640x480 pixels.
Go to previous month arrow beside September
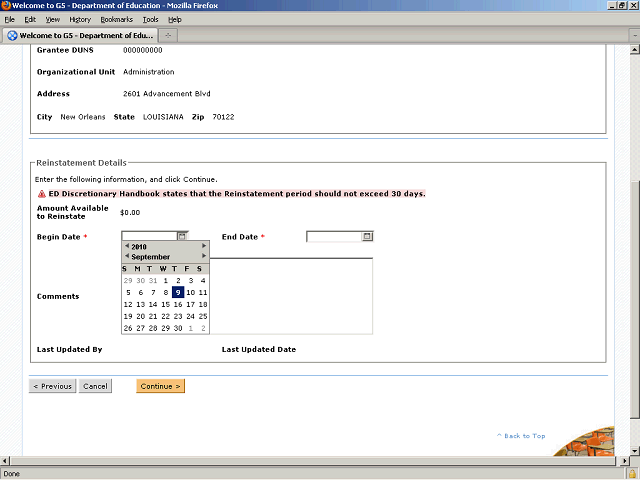click(x=127, y=256)
